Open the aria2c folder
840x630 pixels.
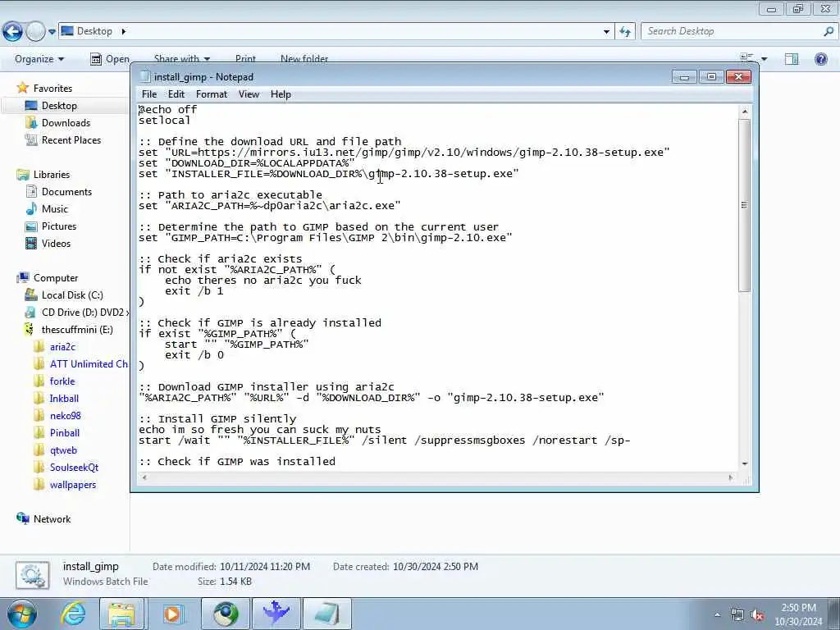click(62, 347)
